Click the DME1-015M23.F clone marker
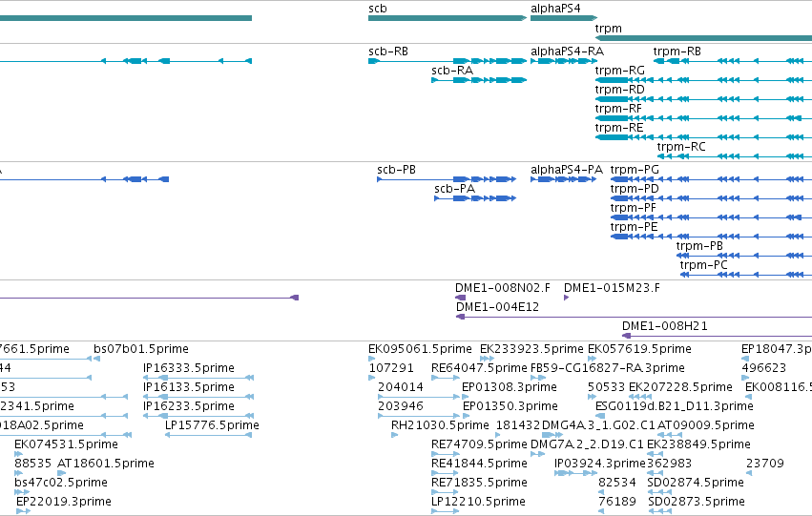Screen dimensions: 812x516 pyautogui.click(x=566, y=298)
